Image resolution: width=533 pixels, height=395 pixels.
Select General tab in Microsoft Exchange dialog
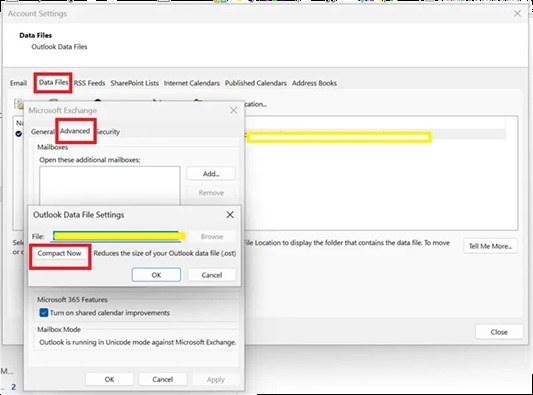tap(42, 132)
